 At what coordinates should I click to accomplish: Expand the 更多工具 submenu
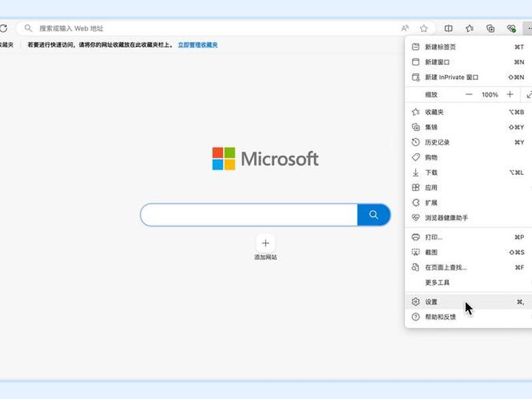(x=469, y=282)
